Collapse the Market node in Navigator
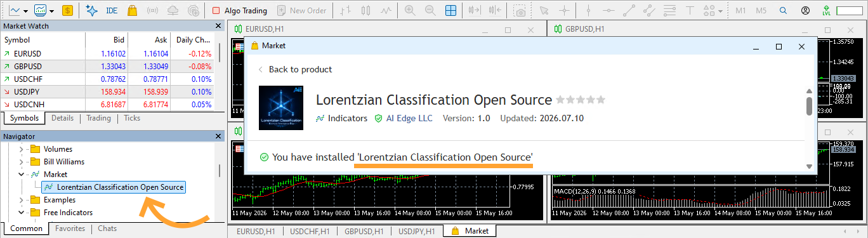868x238 pixels. pos(21,175)
